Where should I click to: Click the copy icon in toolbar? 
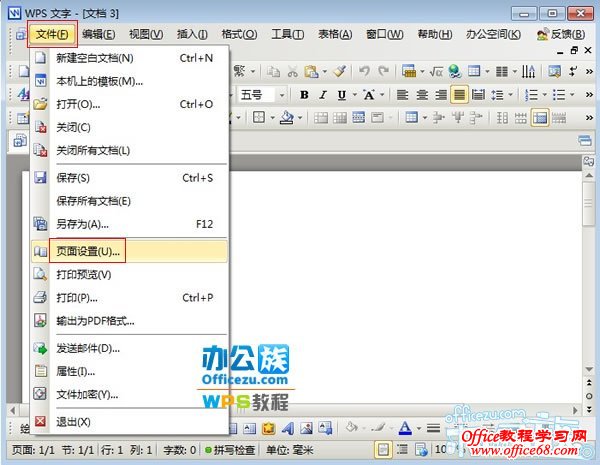point(273,72)
